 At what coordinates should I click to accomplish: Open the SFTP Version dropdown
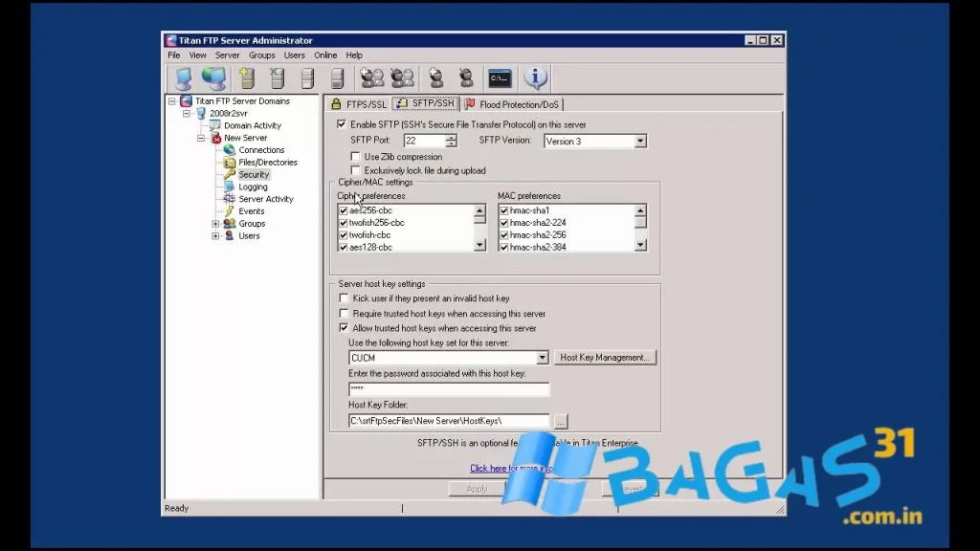[640, 142]
